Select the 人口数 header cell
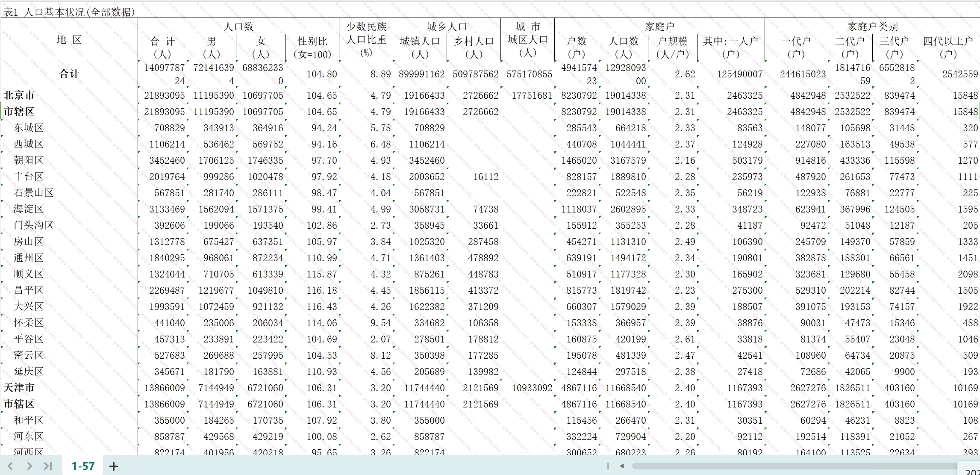980x475 pixels. point(238,27)
